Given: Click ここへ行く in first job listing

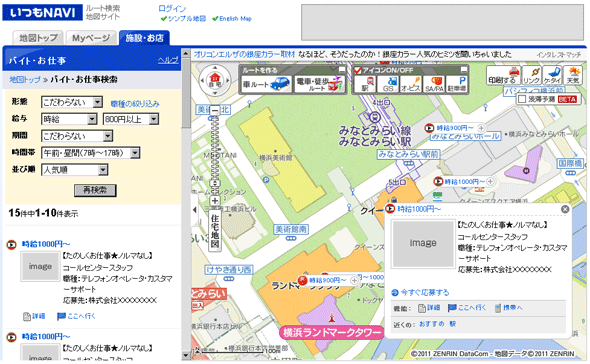Looking at the screenshot, I should click(x=76, y=316).
